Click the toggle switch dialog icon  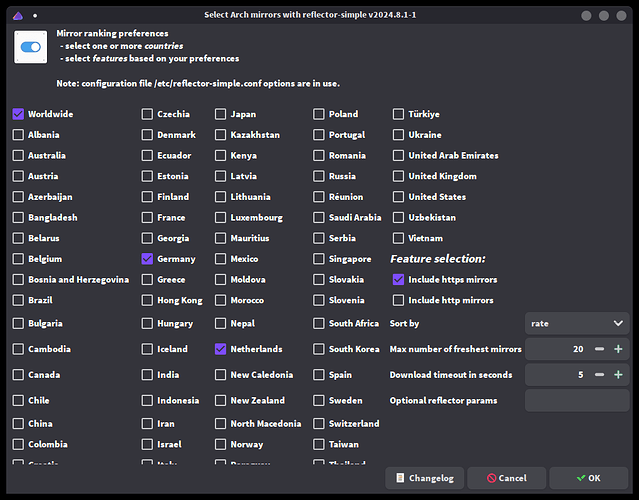tap(31, 47)
